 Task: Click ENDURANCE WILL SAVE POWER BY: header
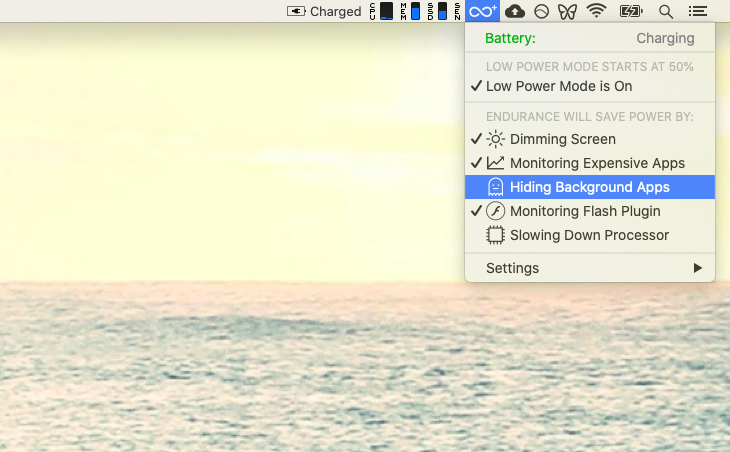(590, 116)
